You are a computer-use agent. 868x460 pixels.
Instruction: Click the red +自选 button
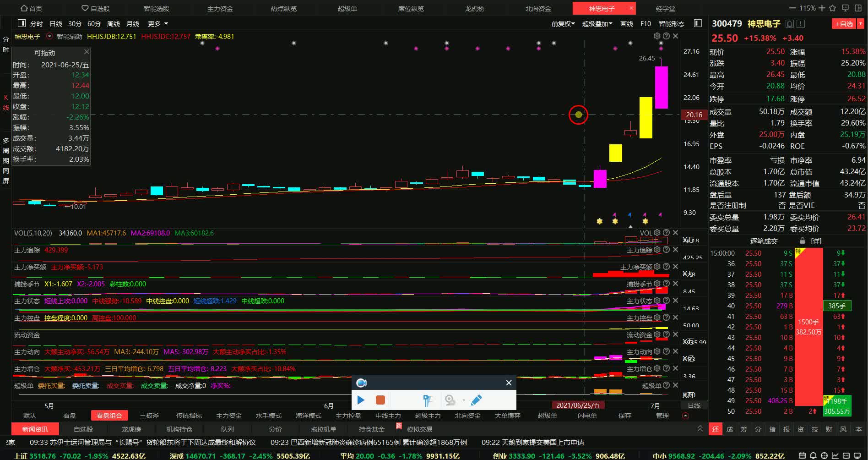(844, 24)
